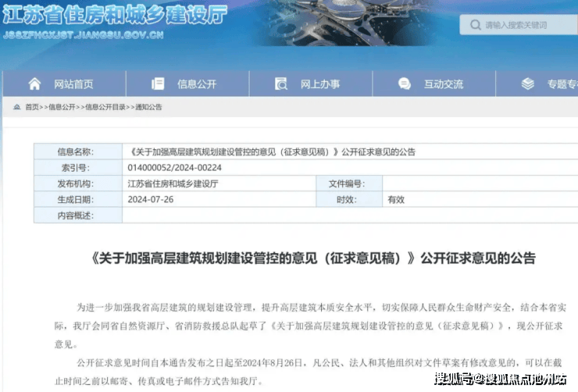Click the 生成日期: label cell
Image resolution: width=578 pixels, height=392 pixels.
(x=78, y=199)
